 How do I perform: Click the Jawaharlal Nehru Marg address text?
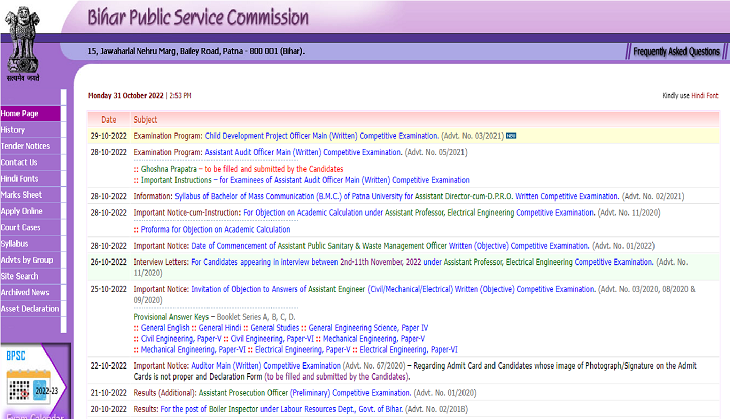click(x=196, y=51)
